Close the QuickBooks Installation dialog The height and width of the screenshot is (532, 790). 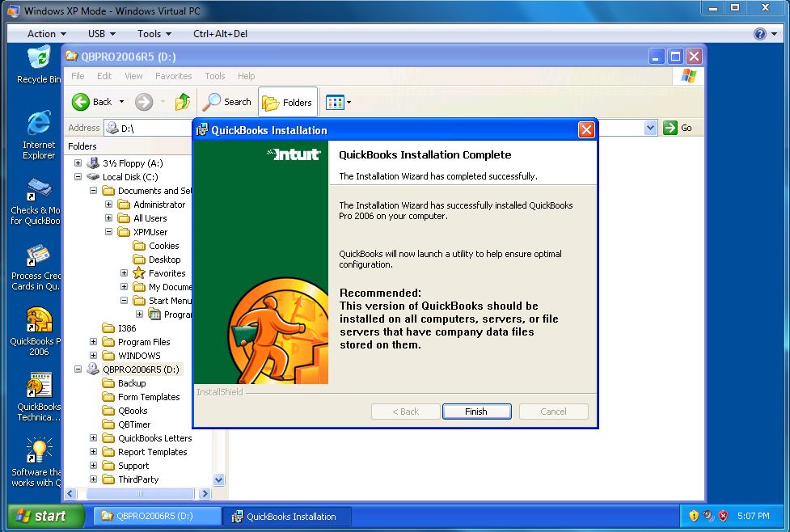pos(586,130)
